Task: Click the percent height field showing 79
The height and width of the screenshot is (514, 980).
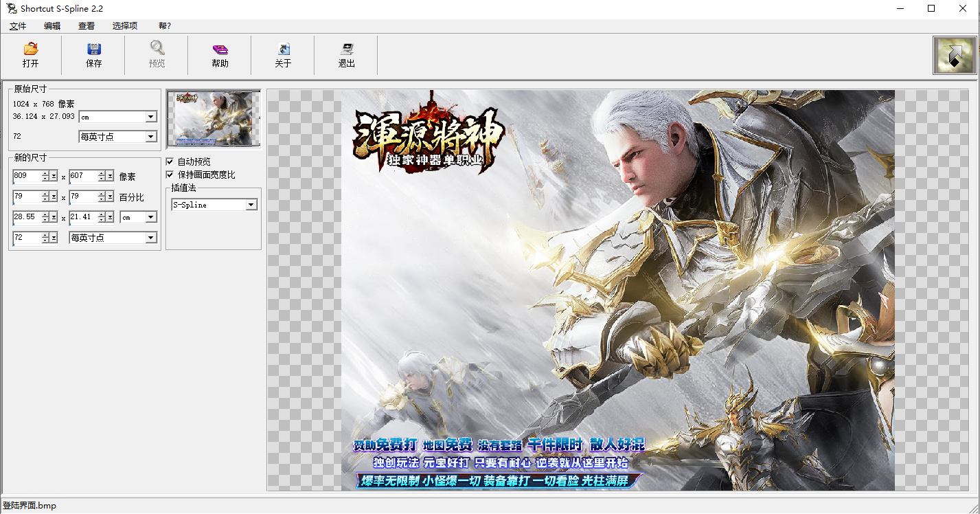Action: click(x=83, y=197)
